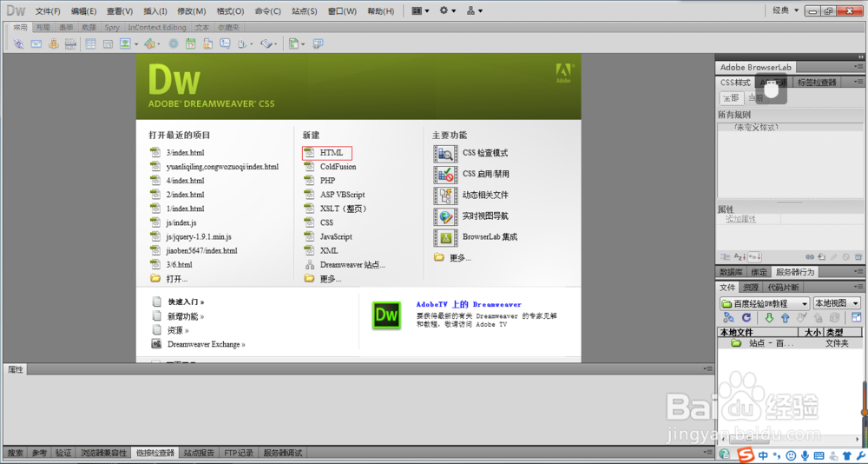Click the Hyperlink icon in the Insert bar
Screen dimensions: 868x464
pyautogui.click(x=19, y=43)
